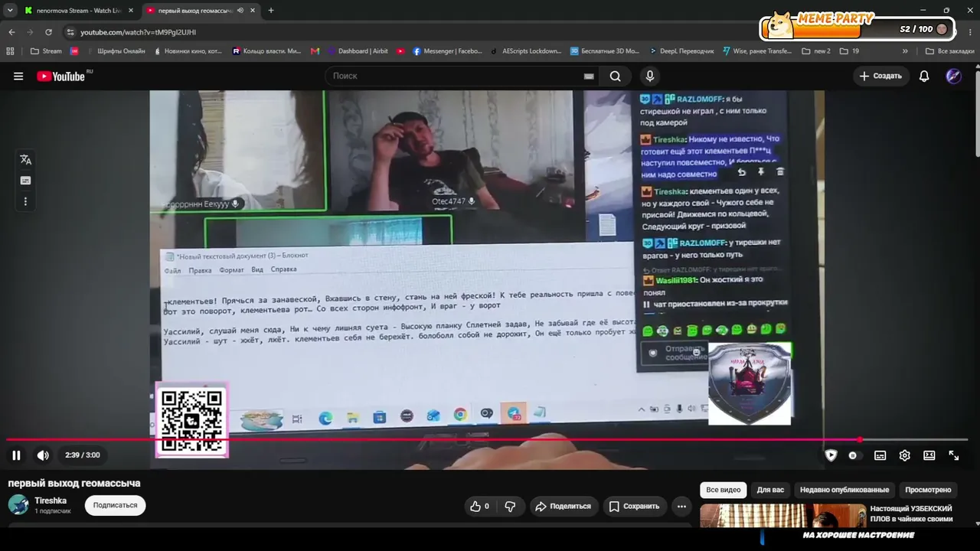Open the Шрифты Онлайн bookmark
The height and width of the screenshot is (551, 980).
coord(116,51)
